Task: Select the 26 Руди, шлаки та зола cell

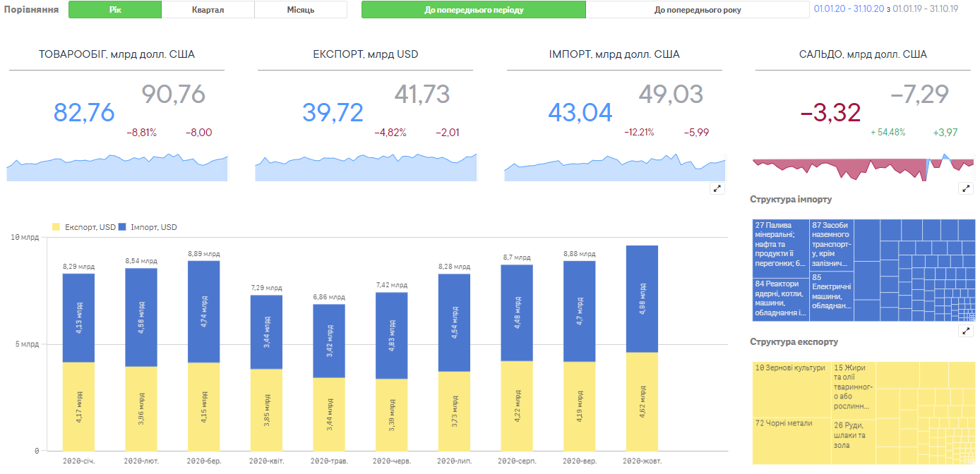Action: pos(854,441)
